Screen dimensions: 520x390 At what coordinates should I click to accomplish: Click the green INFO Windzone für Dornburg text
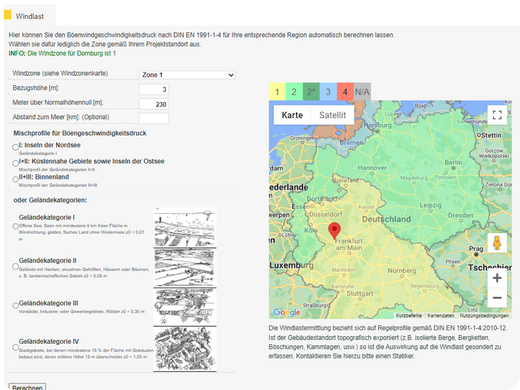point(62,53)
